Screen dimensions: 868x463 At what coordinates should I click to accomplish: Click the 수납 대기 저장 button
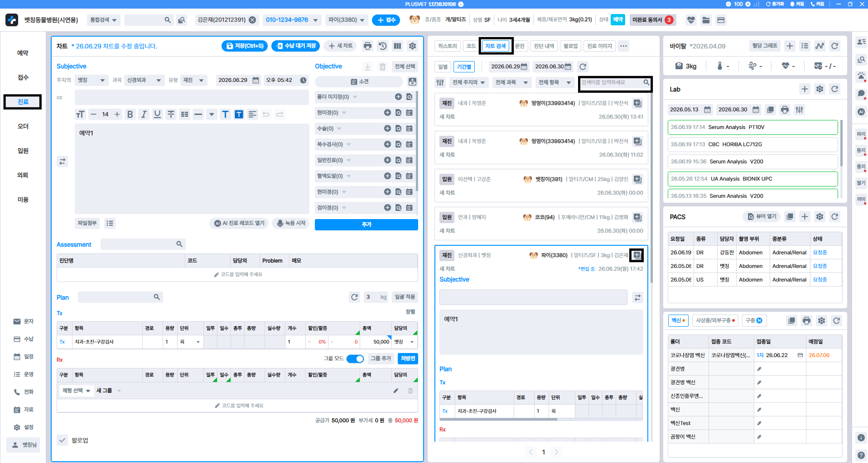pos(296,46)
